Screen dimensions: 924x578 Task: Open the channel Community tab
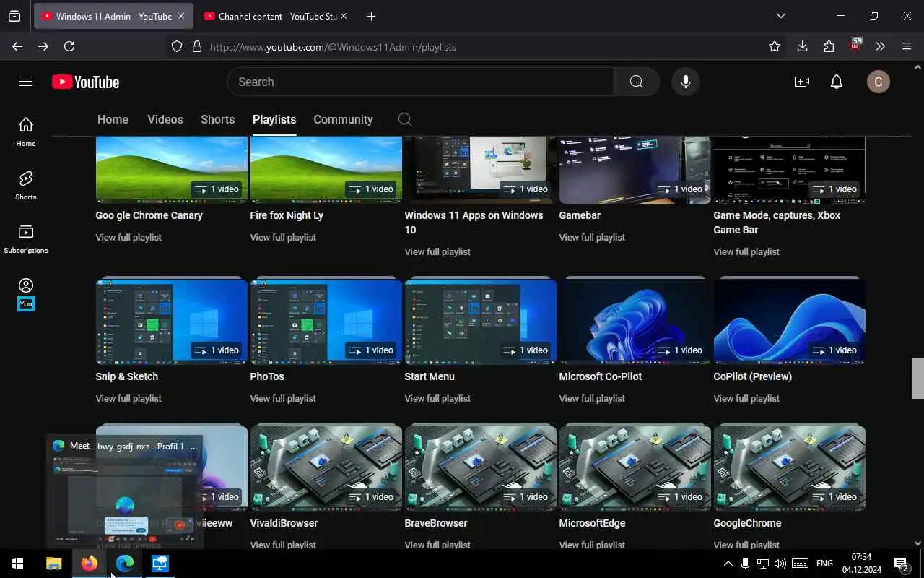click(x=343, y=119)
